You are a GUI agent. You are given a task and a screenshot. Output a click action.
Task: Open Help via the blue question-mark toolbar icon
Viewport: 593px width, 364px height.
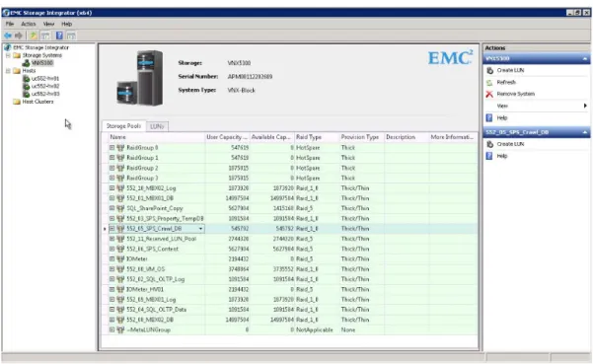tap(59, 36)
